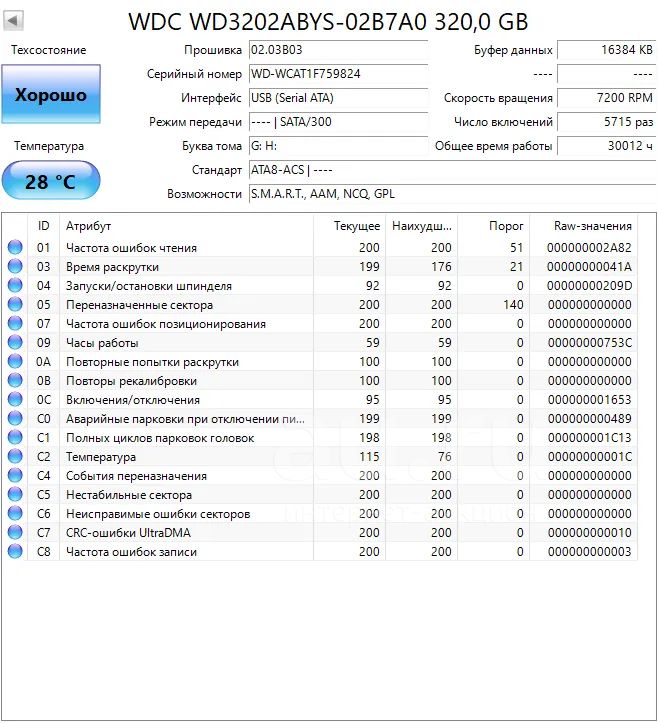Image resolution: width=658 pixels, height=723 pixels.
Task: Select the attribute text Время раскрутки
Action: click(113, 267)
